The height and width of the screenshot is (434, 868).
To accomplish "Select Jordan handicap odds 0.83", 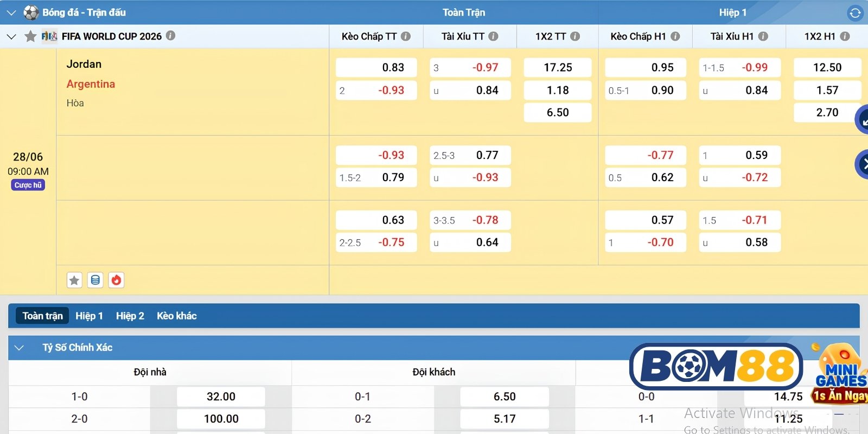I will click(x=376, y=68).
